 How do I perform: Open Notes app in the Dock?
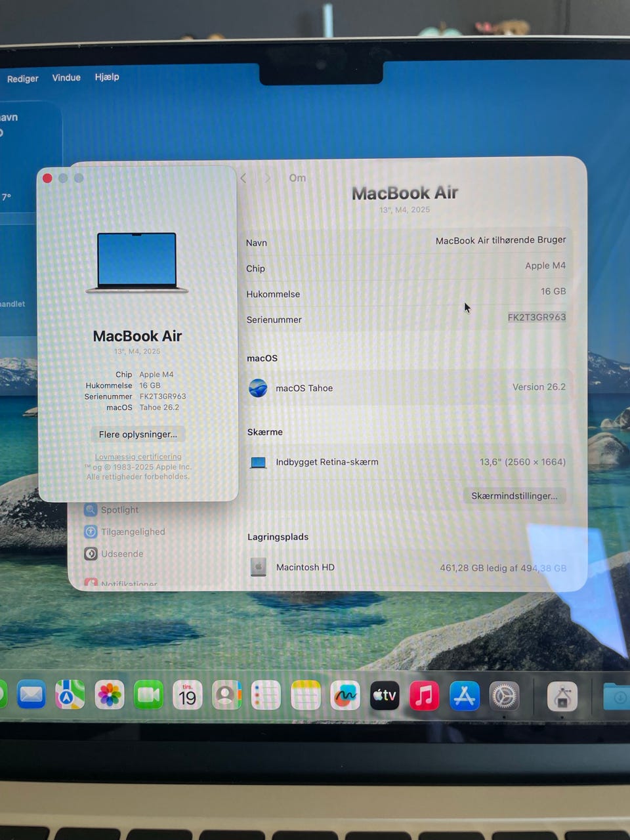click(x=306, y=695)
